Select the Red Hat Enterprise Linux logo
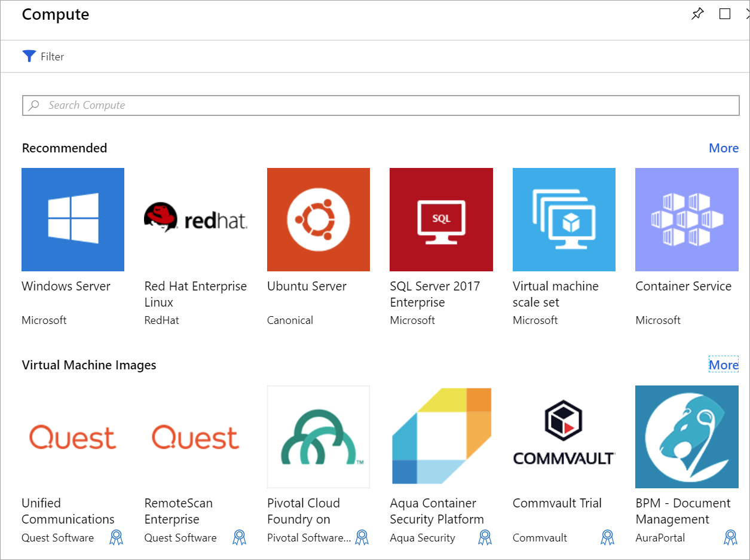Image resolution: width=750 pixels, height=560 pixels. tap(195, 219)
